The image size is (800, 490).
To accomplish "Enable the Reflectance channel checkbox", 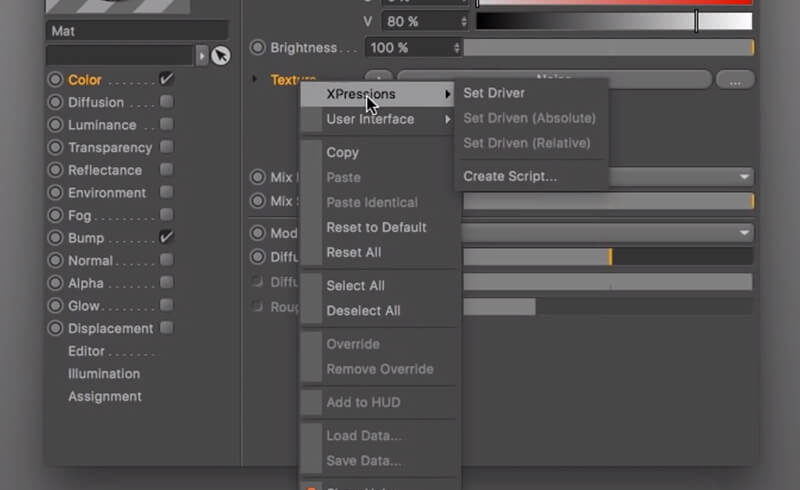I will 166,169.
